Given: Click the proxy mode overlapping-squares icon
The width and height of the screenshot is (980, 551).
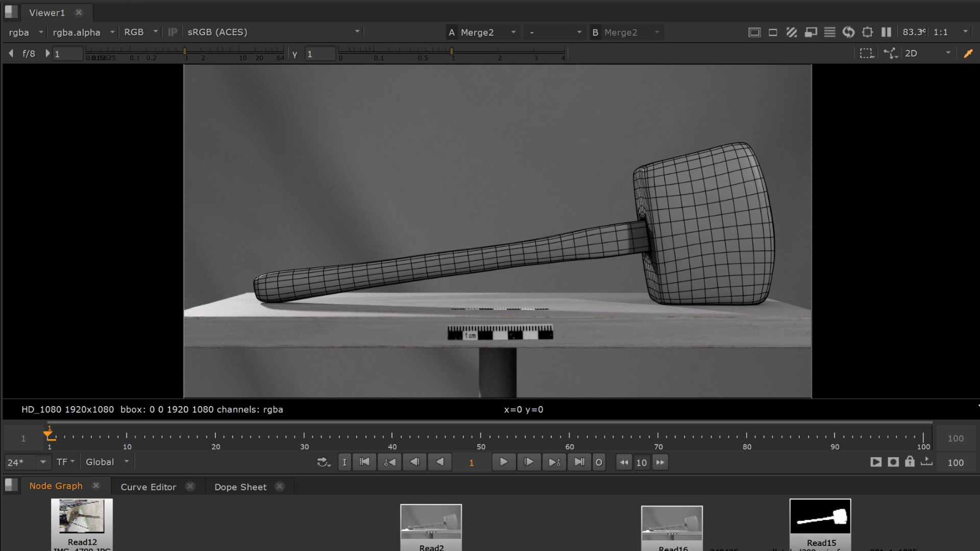Looking at the screenshot, I should coord(811,32).
